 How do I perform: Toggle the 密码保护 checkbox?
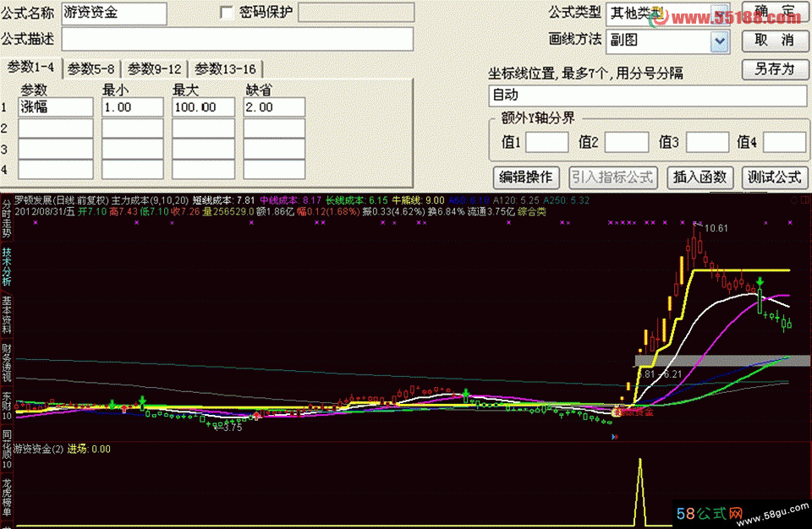point(226,13)
